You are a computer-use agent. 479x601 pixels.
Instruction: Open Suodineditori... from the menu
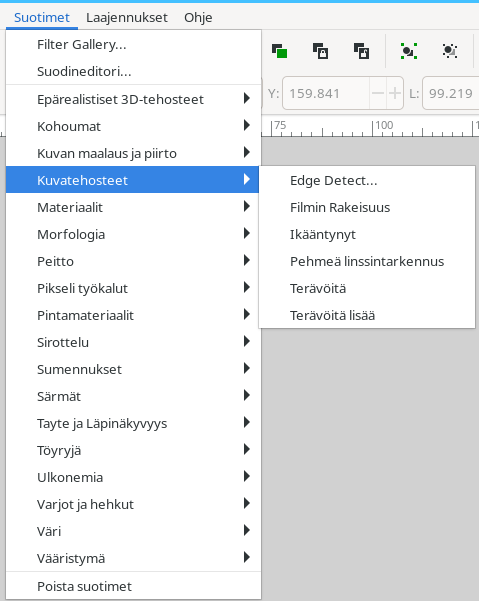[x=133, y=71]
